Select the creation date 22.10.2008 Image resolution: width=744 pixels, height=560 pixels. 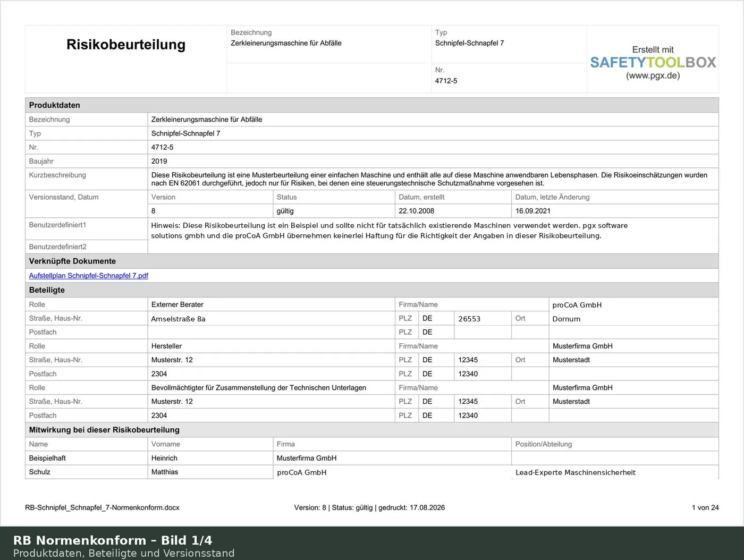[x=416, y=211]
